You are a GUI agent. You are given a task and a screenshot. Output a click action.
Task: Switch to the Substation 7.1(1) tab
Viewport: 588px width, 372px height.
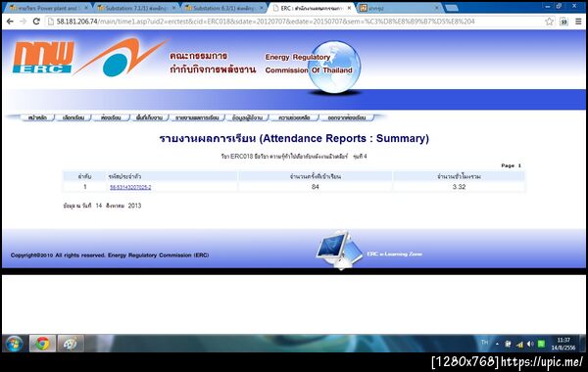(x=135, y=8)
